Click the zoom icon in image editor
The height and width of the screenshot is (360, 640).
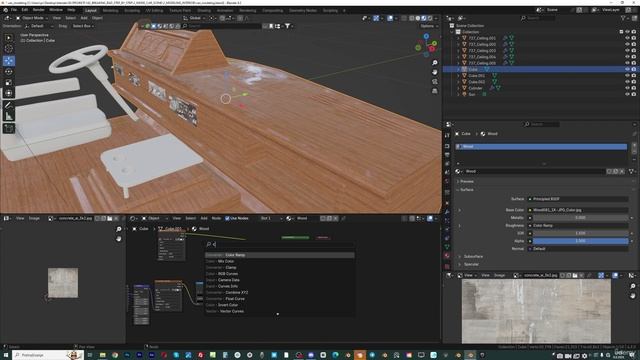(x=119, y=229)
